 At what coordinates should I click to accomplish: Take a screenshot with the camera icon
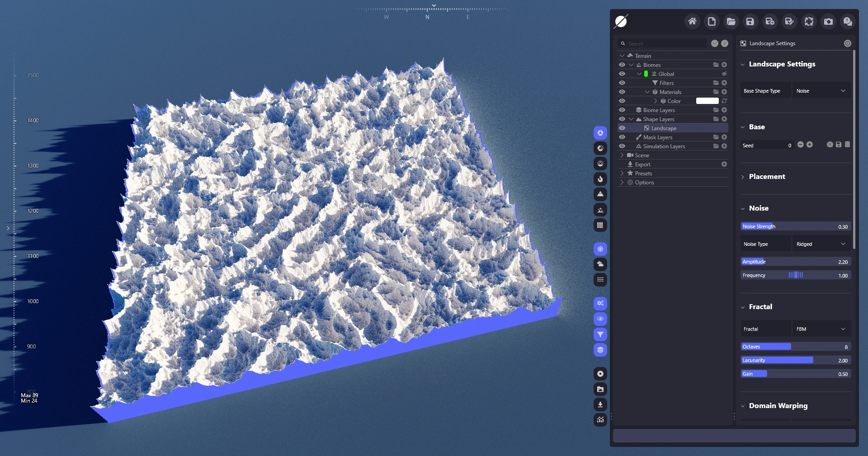click(828, 22)
